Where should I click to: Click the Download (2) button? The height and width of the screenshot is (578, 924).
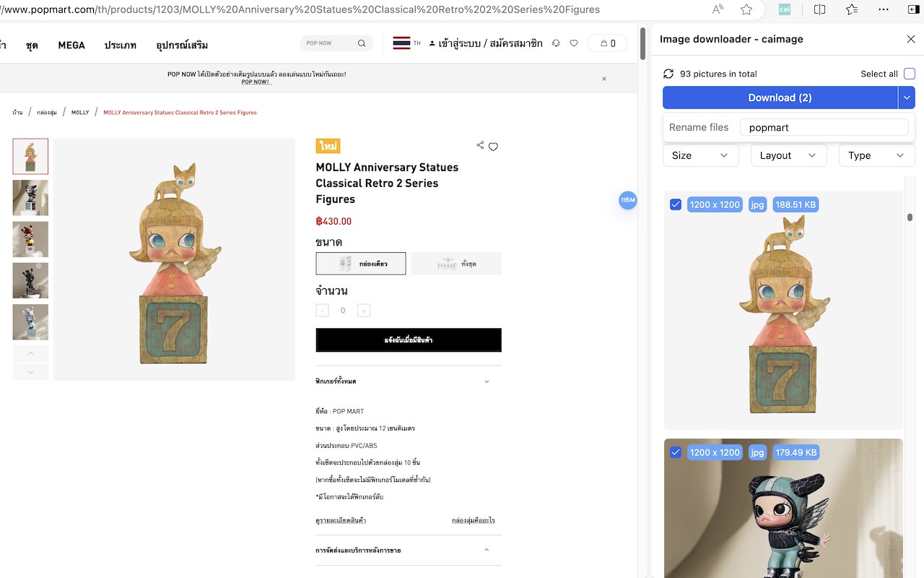[x=780, y=98]
